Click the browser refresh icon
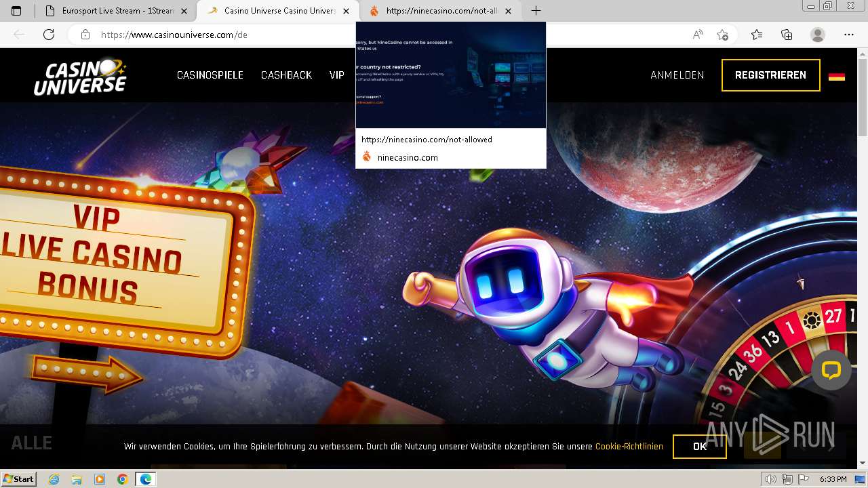The width and height of the screenshot is (868, 488). (49, 35)
